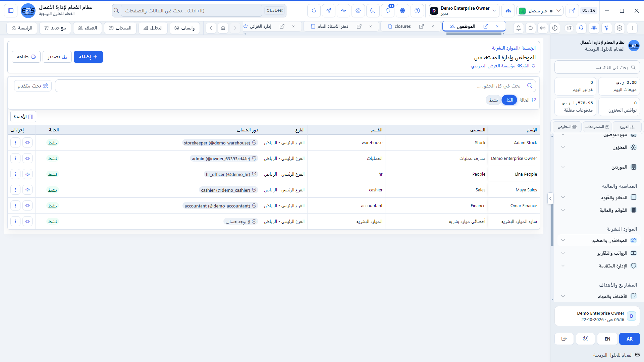This screenshot has width=644, height=362.
Task: Select the الكل status filter
Action: tap(509, 100)
